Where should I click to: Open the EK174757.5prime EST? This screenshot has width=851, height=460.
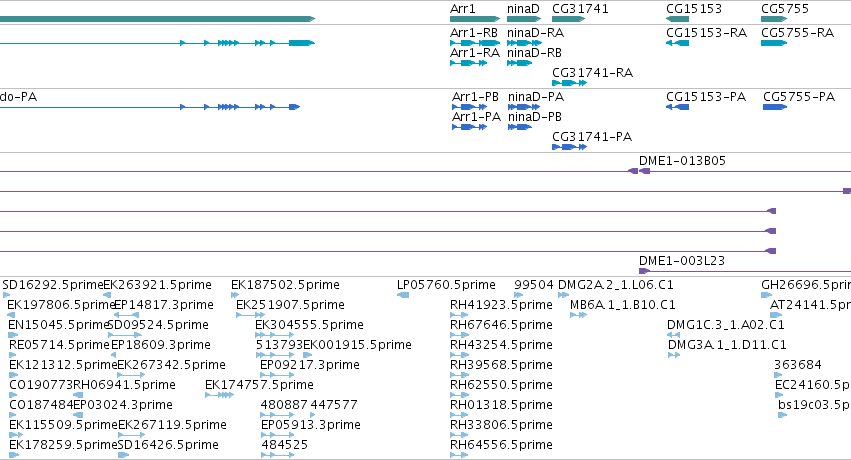pos(259,385)
